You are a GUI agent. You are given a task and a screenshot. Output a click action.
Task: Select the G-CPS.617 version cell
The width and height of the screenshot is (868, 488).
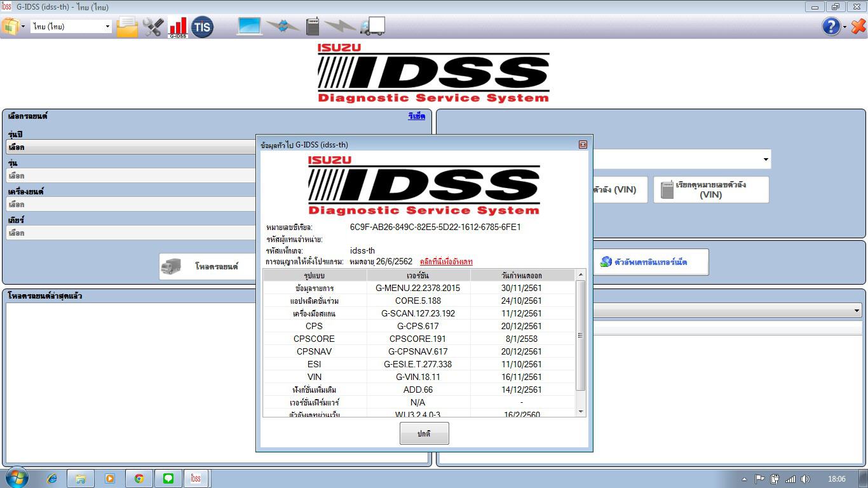point(418,326)
